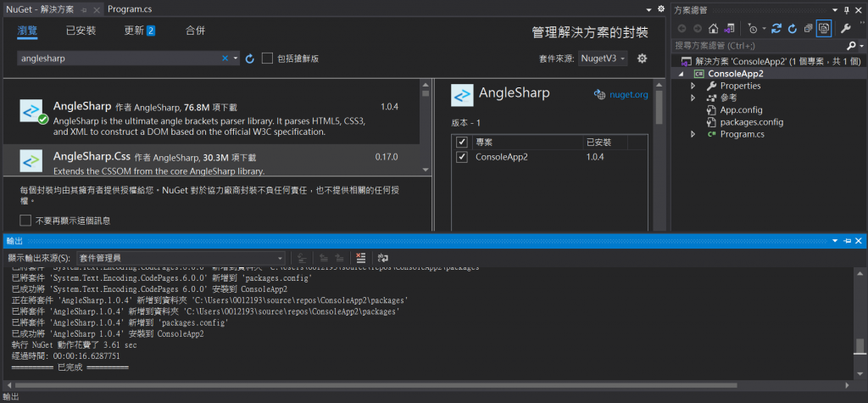Expand the Program.cs node
The width and height of the screenshot is (868, 403).
(693, 135)
